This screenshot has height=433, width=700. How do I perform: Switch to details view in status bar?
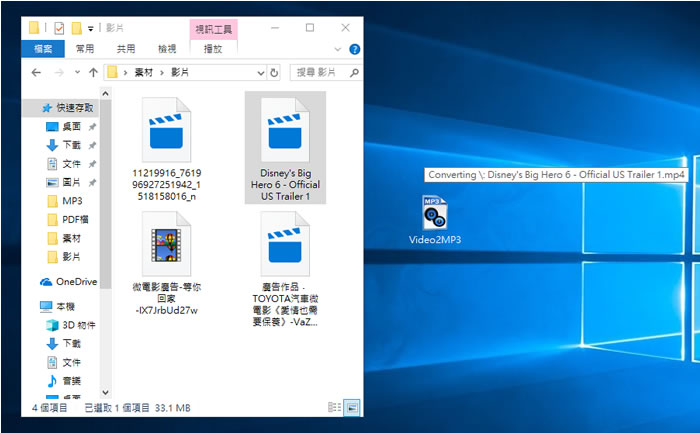tap(334, 407)
